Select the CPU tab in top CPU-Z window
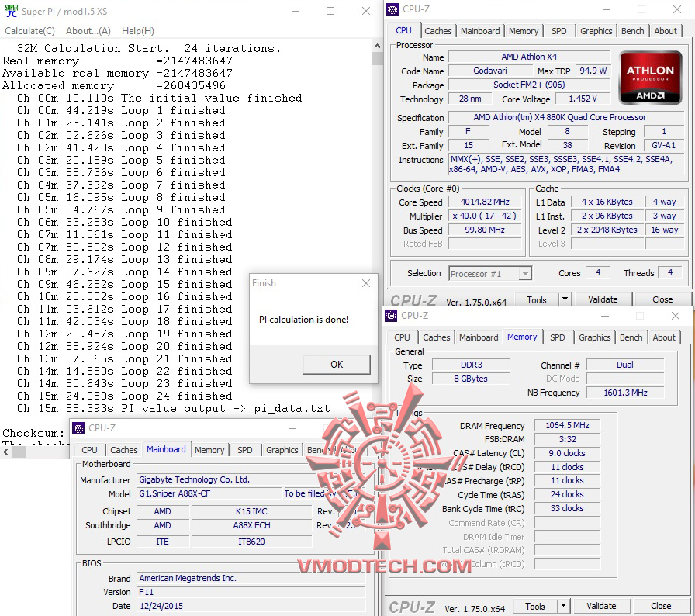 click(x=404, y=30)
